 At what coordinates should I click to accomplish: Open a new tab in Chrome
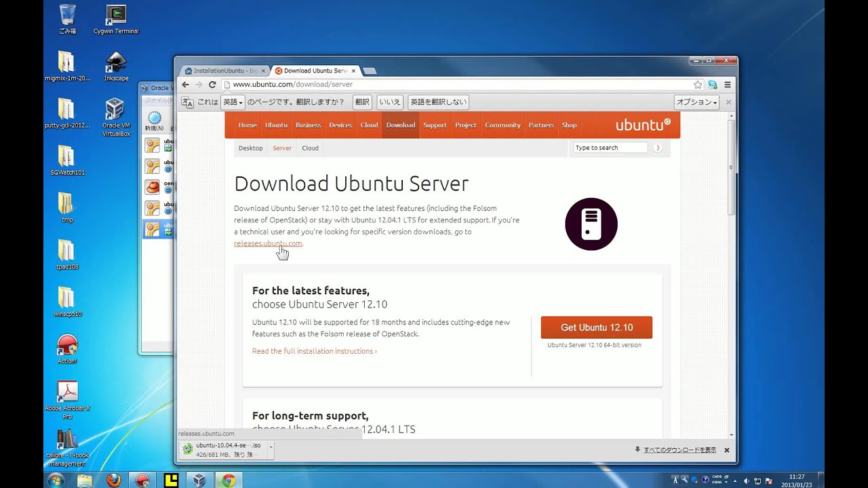tap(370, 70)
